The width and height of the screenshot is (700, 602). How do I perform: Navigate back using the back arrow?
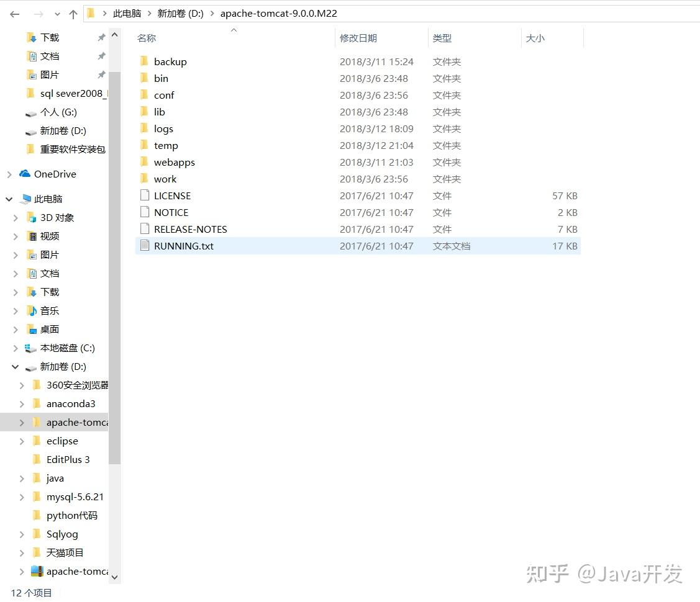pos(14,13)
